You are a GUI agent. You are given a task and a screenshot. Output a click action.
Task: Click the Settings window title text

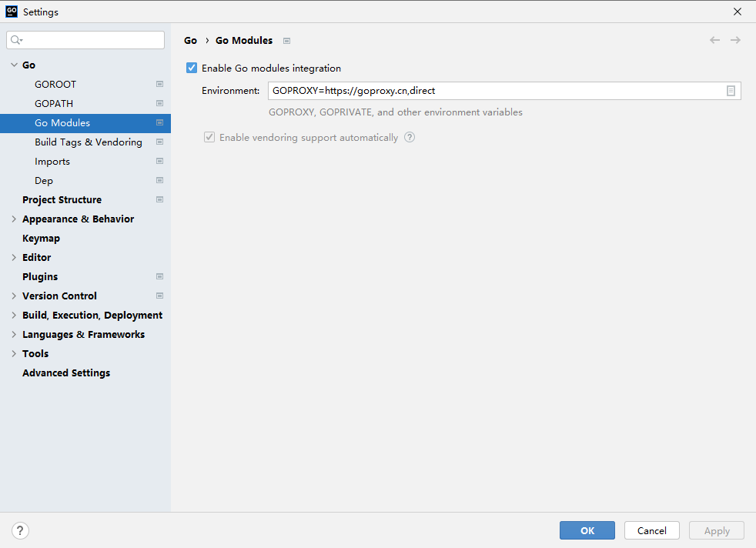click(41, 12)
